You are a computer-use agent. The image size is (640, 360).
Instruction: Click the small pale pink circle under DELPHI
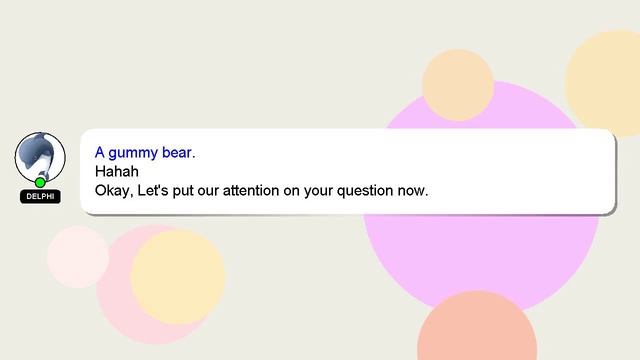point(78,257)
